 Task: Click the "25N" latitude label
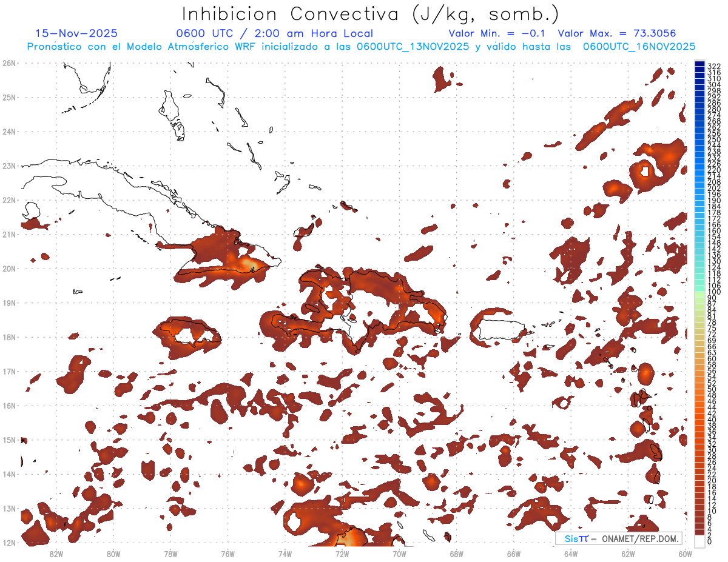pos(9,97)
